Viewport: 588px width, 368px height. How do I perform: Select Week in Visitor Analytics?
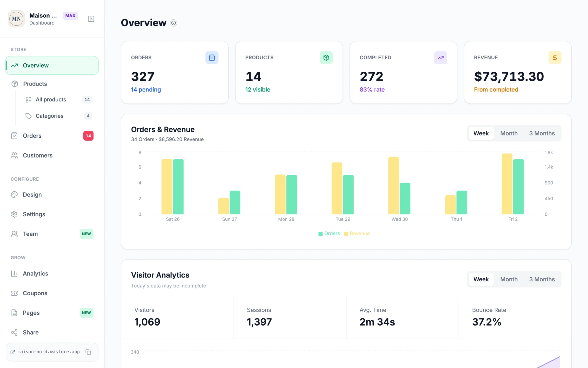click(x=481, y=279)
